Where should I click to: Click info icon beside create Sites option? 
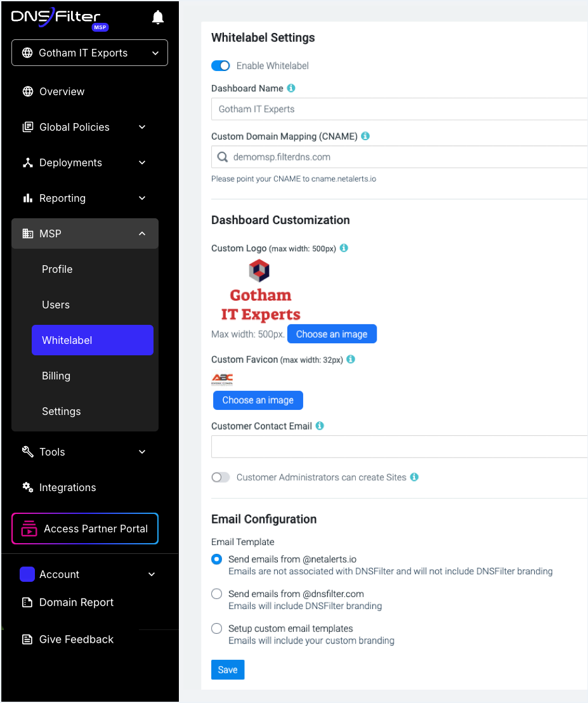(415, 477)
